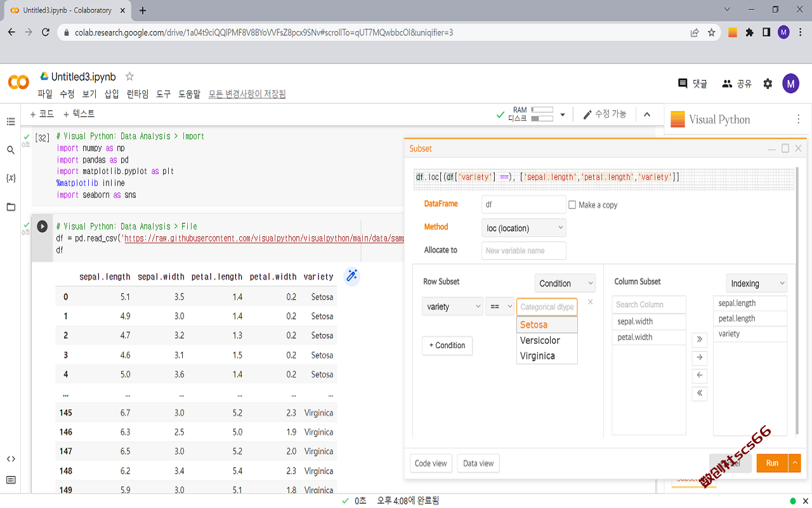Open the Code view button

click(x=431, y=464)
